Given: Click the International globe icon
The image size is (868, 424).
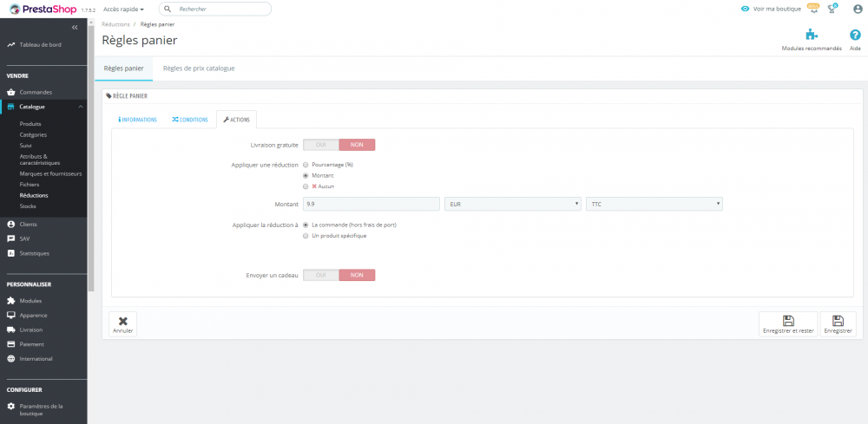Looking at the screenshot, I should [11, 358].
